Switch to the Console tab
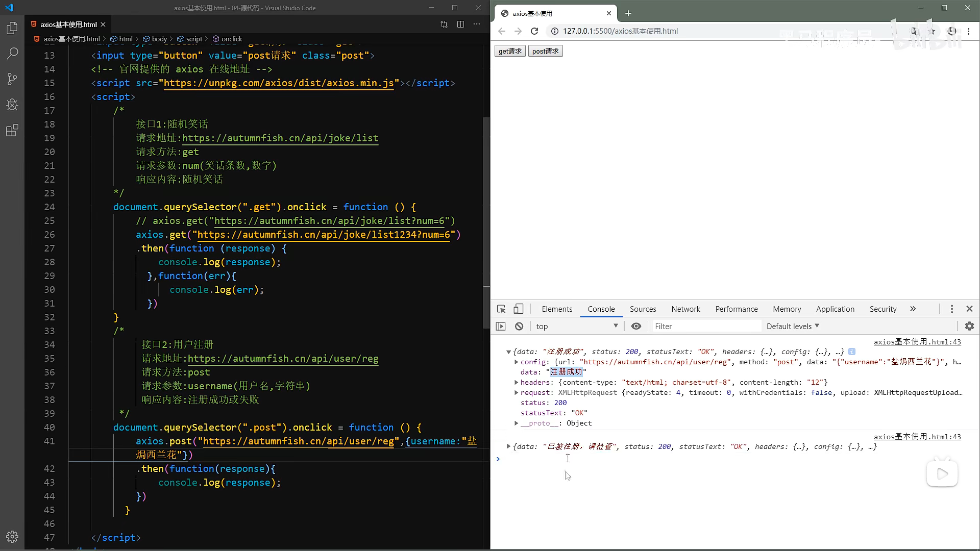The height and width of the screenshot is (551, 980). click(601, 309)
